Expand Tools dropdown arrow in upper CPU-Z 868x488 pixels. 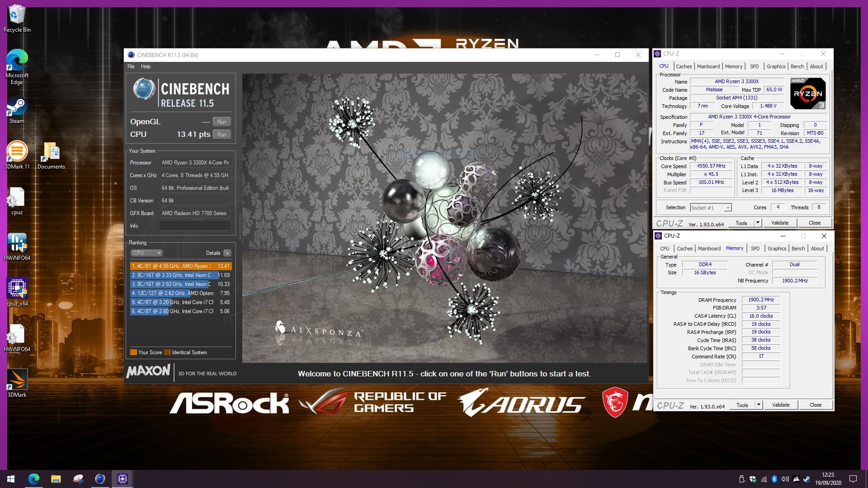tap(758, 223)
